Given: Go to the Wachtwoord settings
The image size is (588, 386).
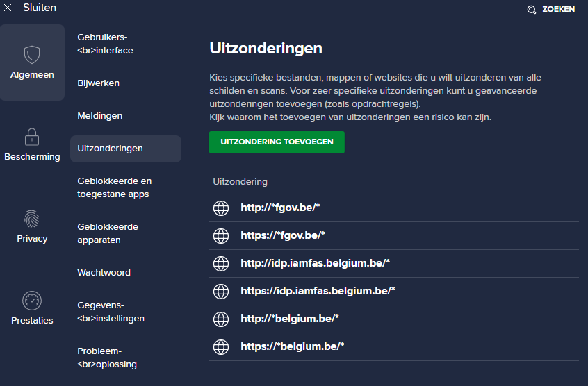Looking at the screenshot, I should pyautogui.click(x=104, y=273).
